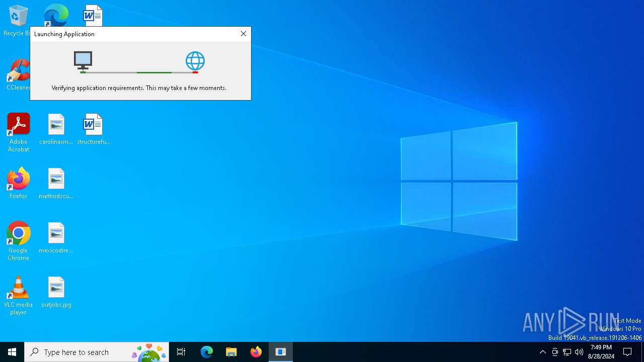Select the structurefu Word document
This screenshot has height=362, width=644.
tap(94, 129)
